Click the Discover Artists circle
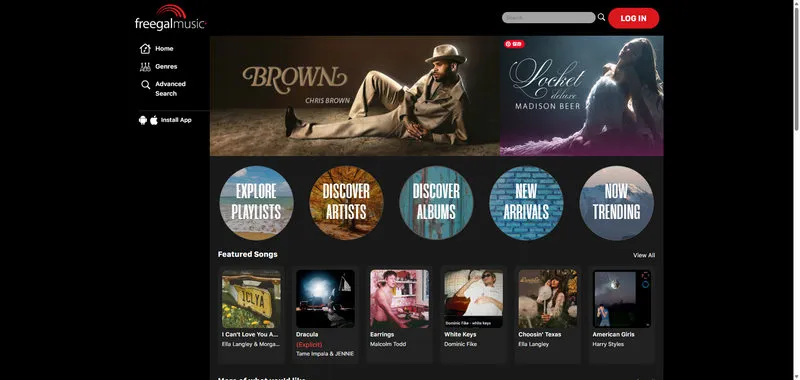This screenshot has height=380, width=800. 346,202
